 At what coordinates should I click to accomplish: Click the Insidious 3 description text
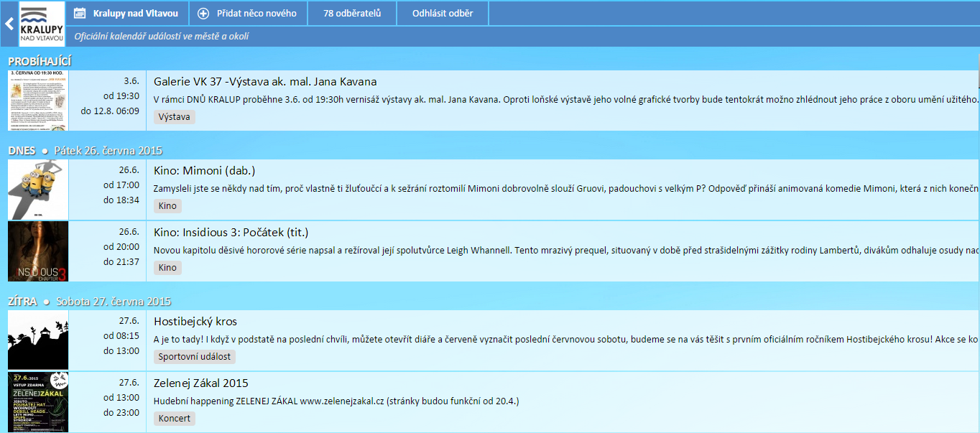point(566,251)
